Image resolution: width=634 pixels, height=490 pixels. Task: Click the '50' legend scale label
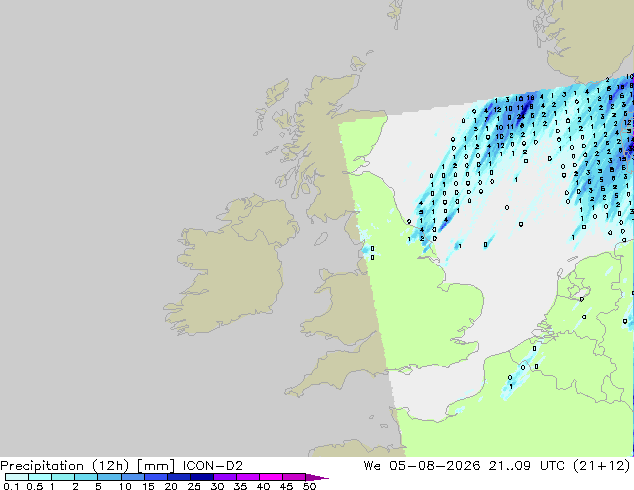pos(309,486)
